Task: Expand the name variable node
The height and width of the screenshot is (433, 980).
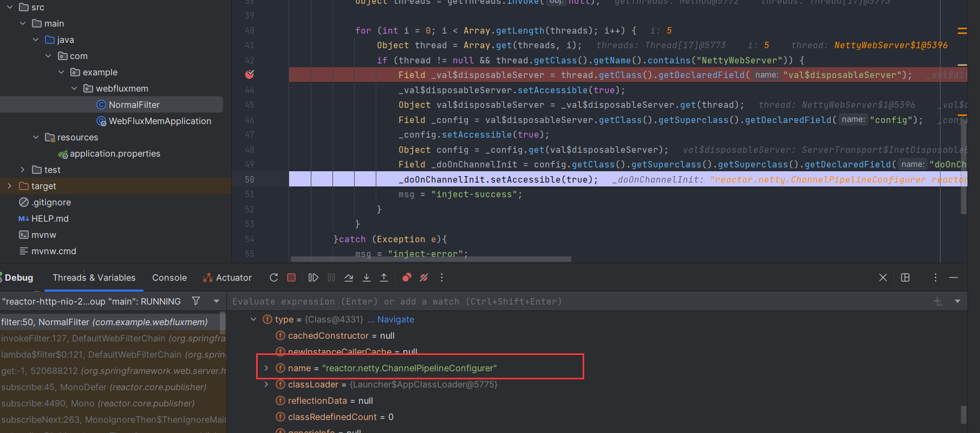Action: coord(266,368)
